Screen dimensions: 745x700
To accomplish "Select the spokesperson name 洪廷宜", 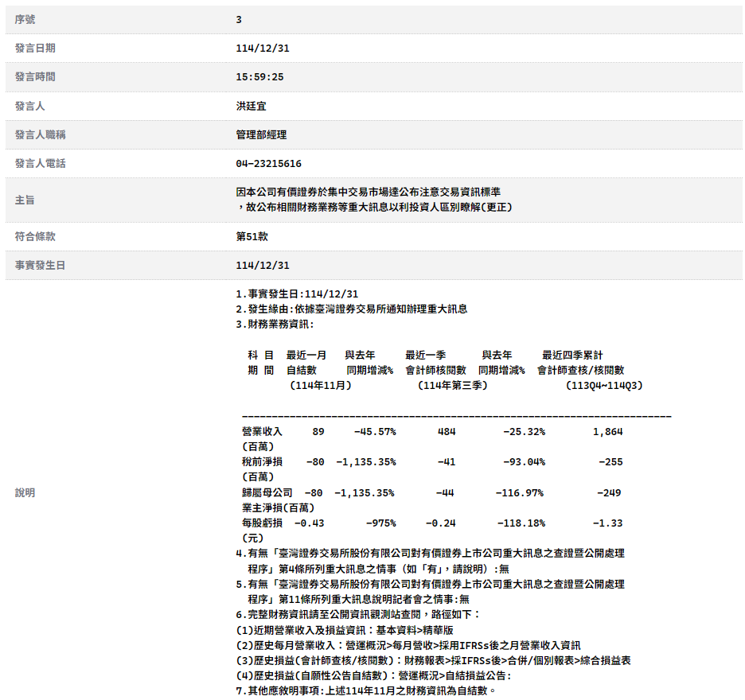I will 251,106.
